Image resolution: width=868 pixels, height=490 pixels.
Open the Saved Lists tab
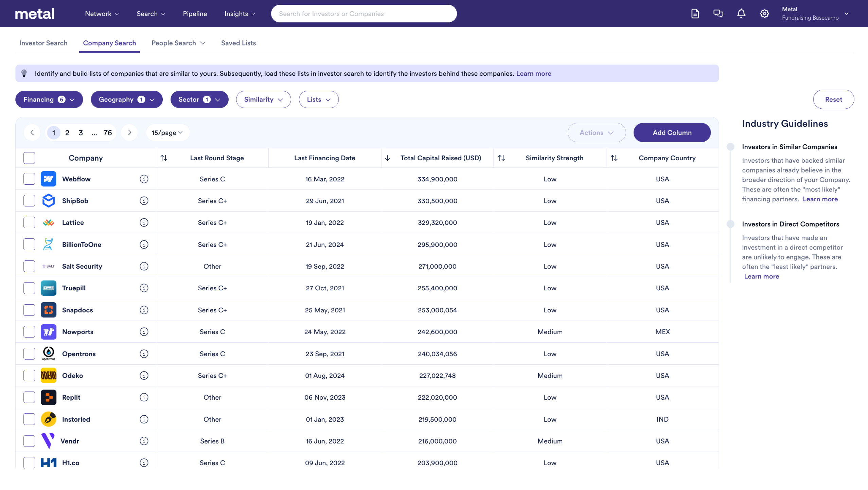tap(238, 43)
